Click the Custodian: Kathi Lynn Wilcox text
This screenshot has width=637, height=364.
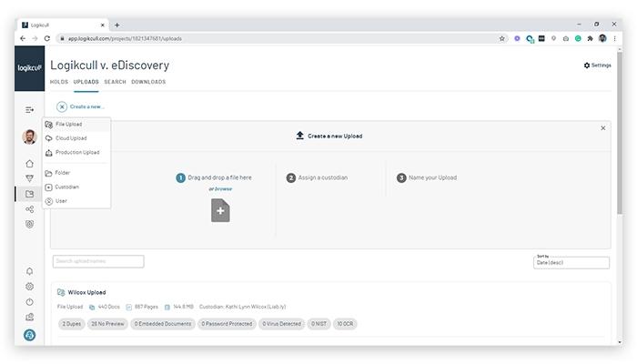pos(243,308)
